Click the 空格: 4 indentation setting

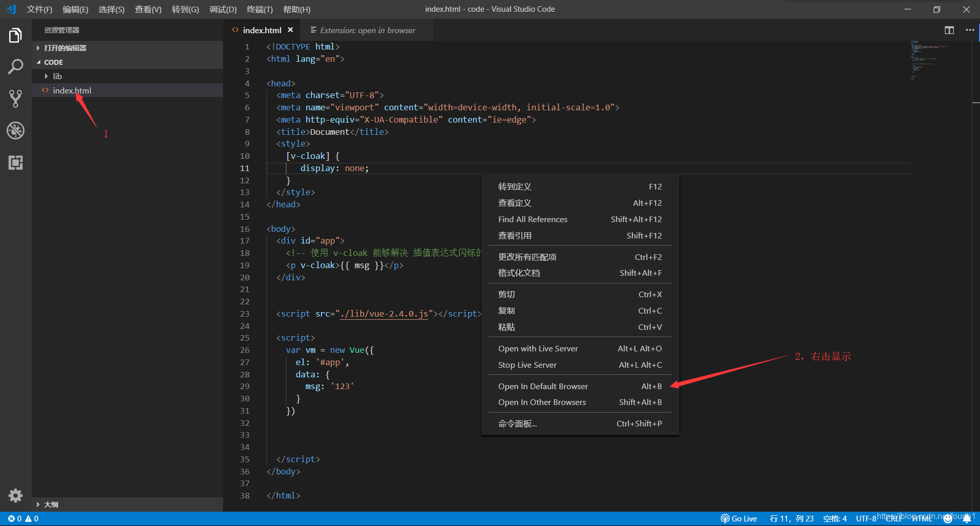coord(835,518)
